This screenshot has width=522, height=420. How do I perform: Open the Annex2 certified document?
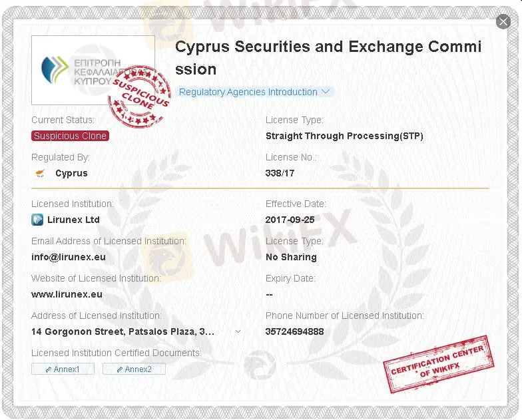click(134, 369)
